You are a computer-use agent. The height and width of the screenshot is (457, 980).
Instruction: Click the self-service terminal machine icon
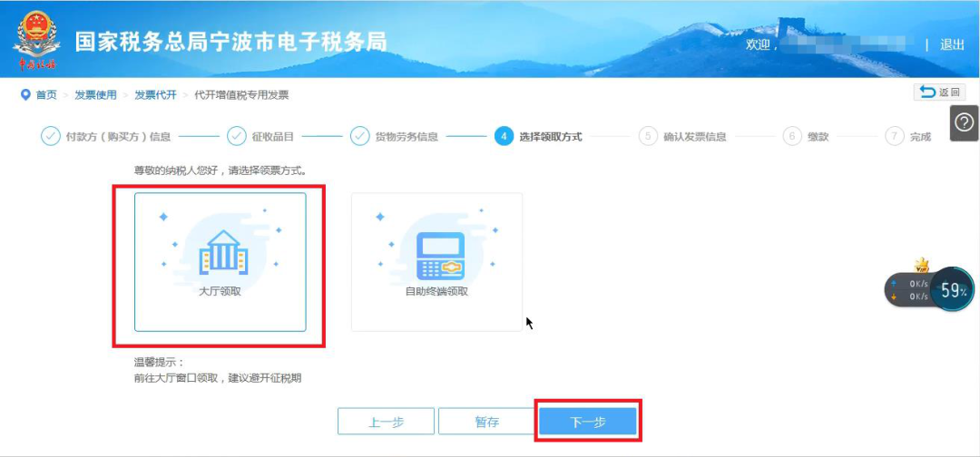click(440, 256)
